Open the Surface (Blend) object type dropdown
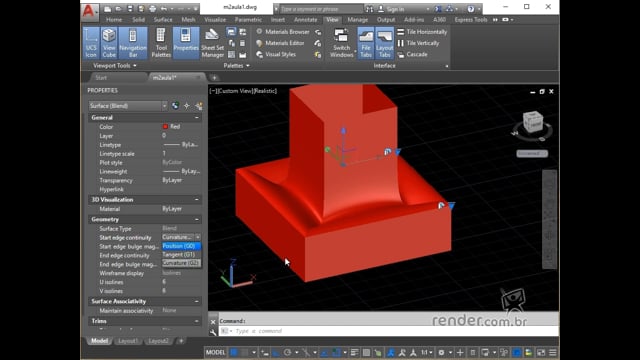The height and width of the screenshot is (360, 640). (128, 106)
